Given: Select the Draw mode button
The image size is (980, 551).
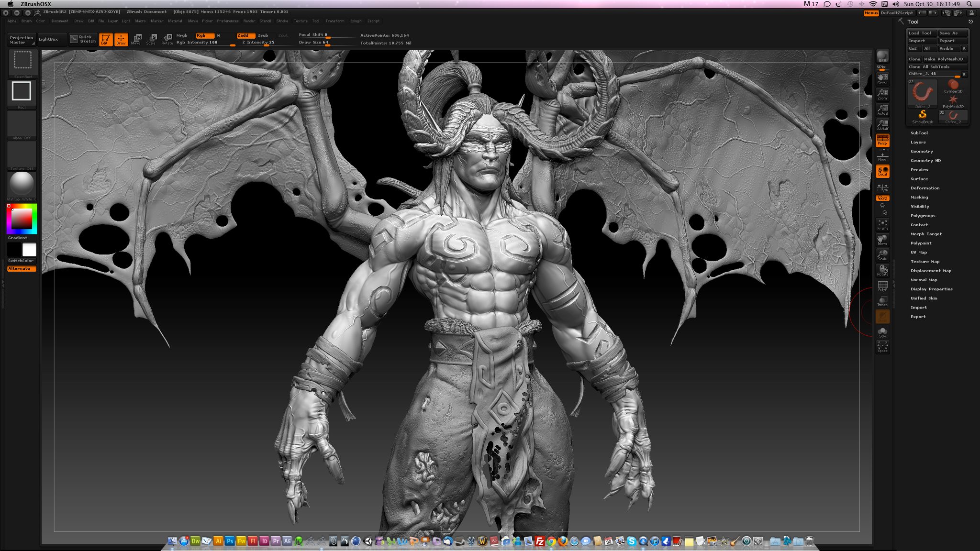Looking at the screenshot, I should [x=121, y=39].
